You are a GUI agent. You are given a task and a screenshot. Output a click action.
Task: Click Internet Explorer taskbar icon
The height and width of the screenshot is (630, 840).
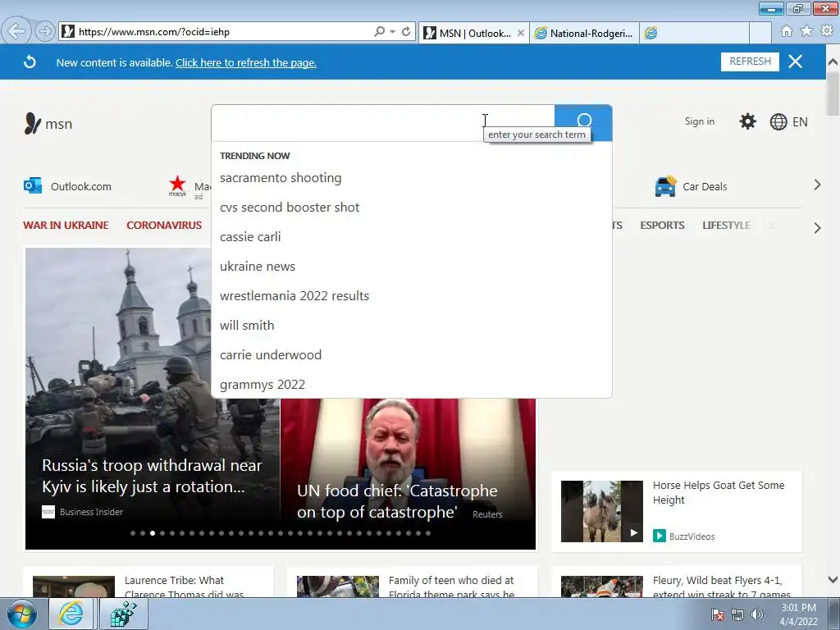pyautogui.click(x=71, y=614)
